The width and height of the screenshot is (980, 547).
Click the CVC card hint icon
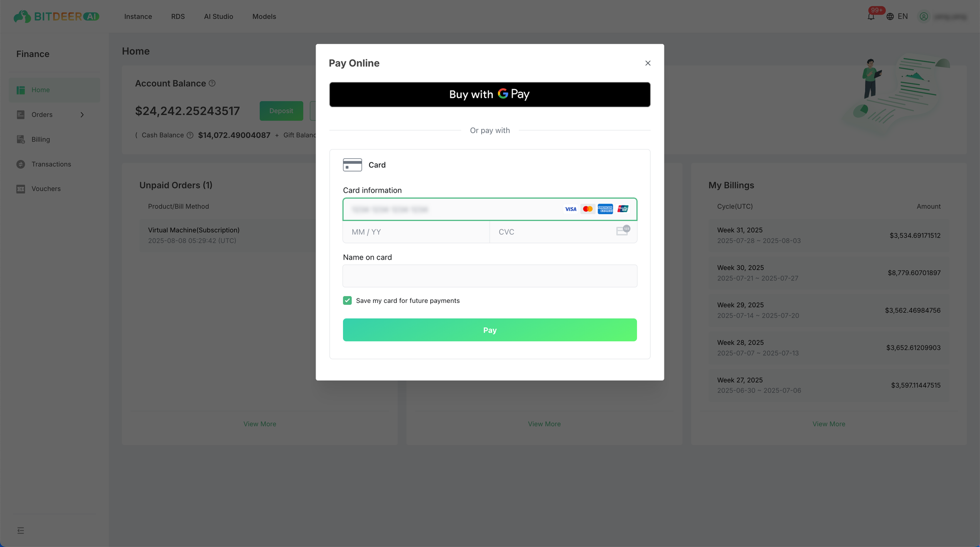(623, 231)
